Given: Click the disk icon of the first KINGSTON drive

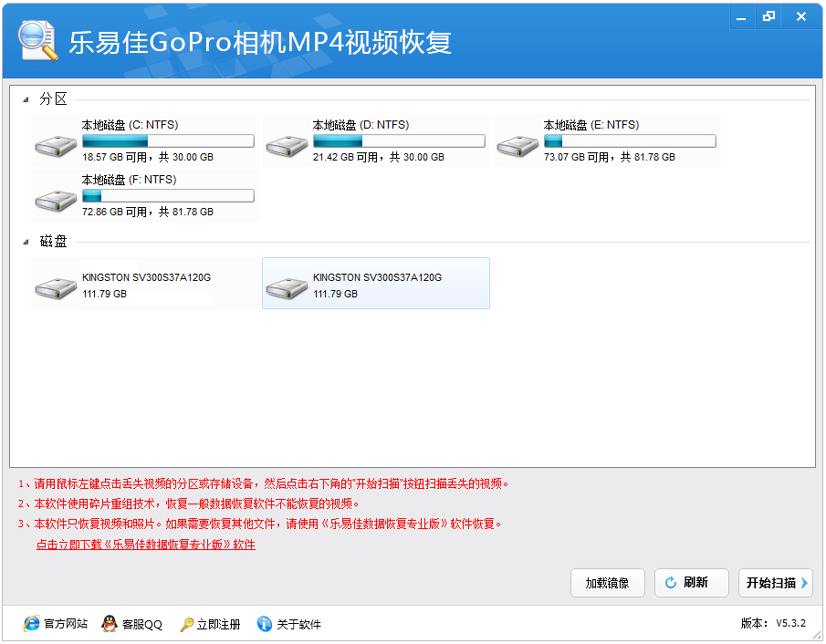Looking at the screenshot, I should (56, 285).
